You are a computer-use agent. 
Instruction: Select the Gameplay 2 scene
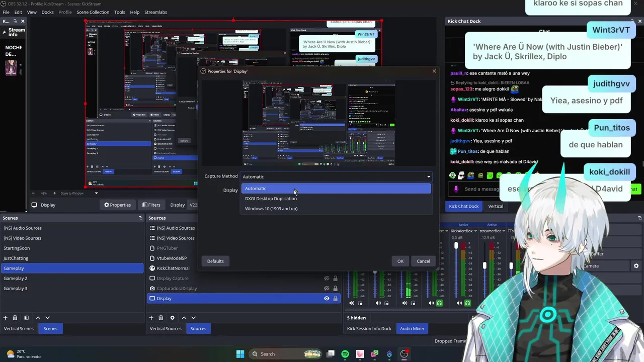coord(72,278)
